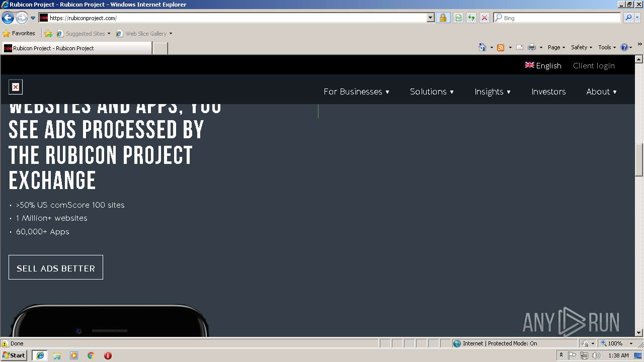644x362 pixels.
Task: Click the volume speaker tray icon
Action: click(596, 355)
